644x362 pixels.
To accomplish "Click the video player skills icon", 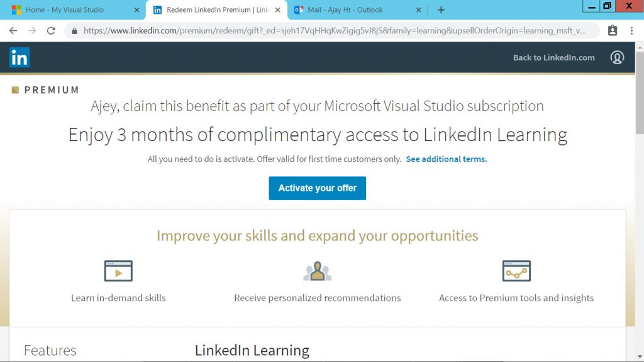I will (x=118, y=271).
